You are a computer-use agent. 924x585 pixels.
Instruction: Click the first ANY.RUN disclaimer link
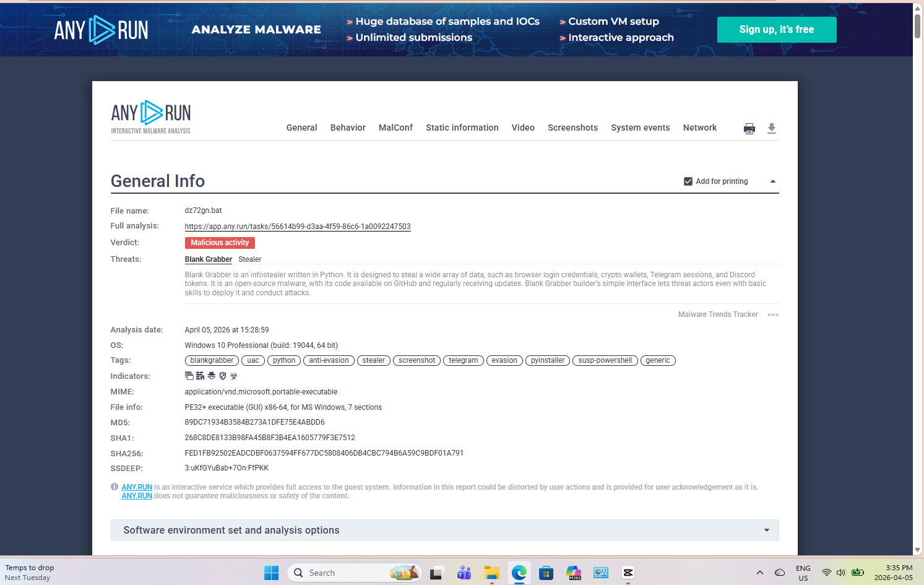(137, 487)
